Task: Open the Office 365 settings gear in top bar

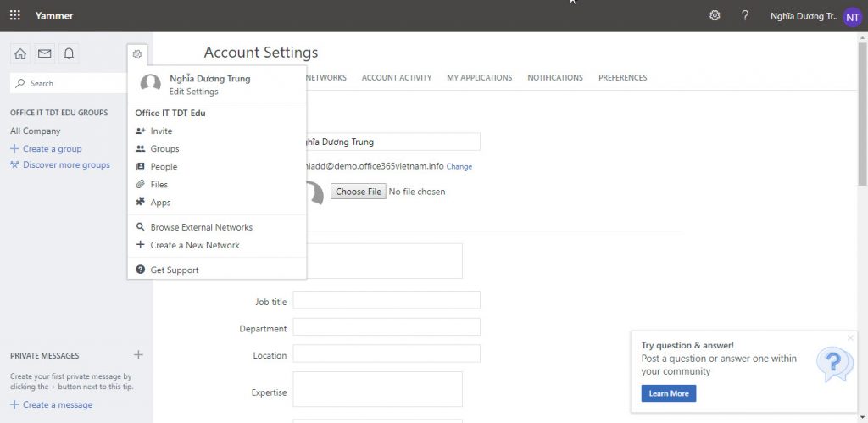Action: tap(715, 15)
